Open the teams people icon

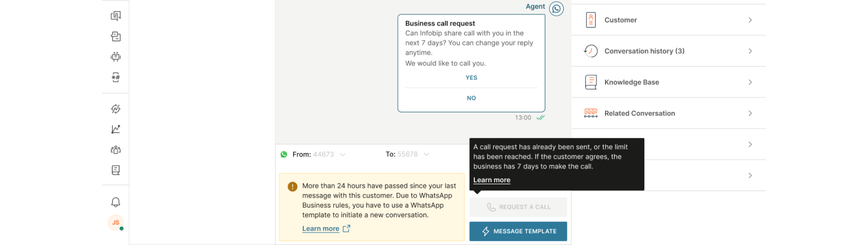click(x=116, y=150)
